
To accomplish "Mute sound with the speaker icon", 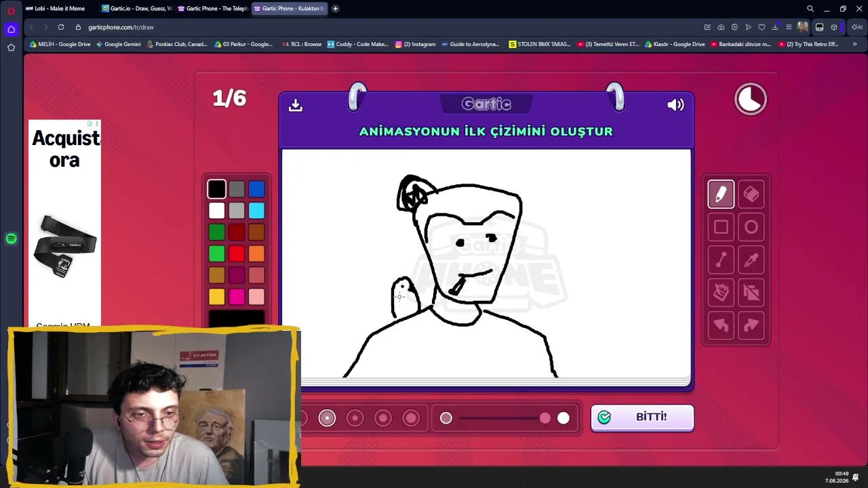I will [675, 105].
